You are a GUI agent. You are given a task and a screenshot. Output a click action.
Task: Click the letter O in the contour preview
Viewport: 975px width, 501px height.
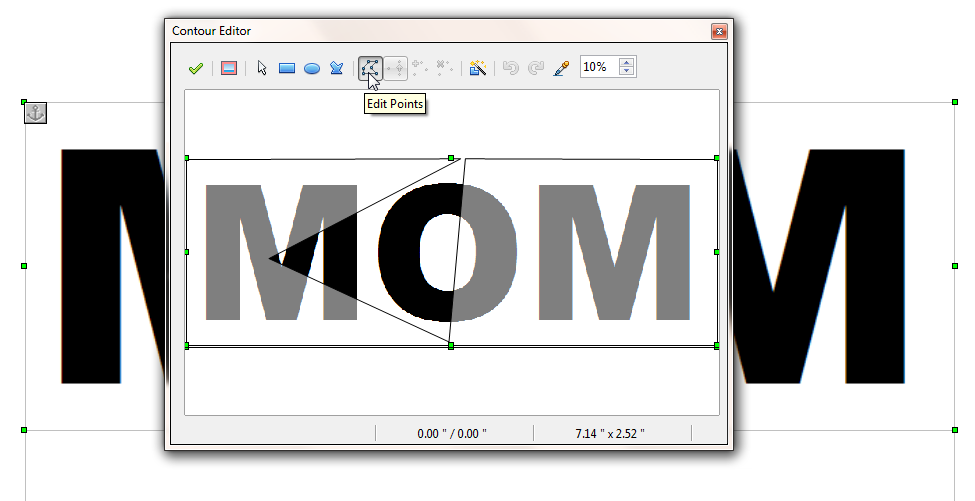tap(448, 252)
